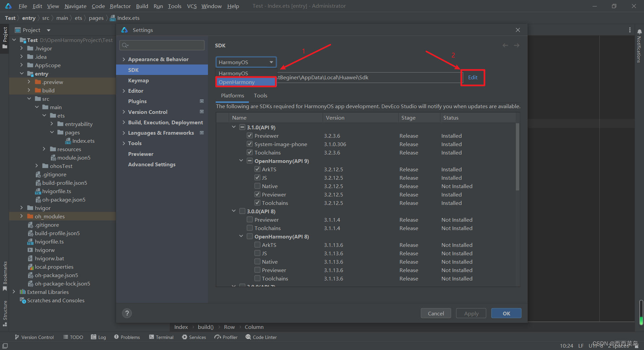Click the SDK table vertical scrollbar
Image resolution: width=644 pixels, height=350 pixels.
(518, 157)
